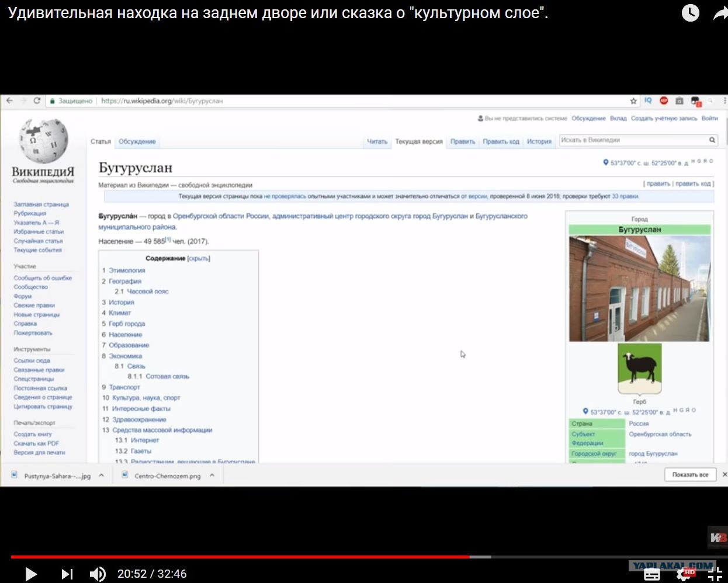Mute the video volume
The width and height of the screenshot is (728, 583).
[x=98, y=574]
